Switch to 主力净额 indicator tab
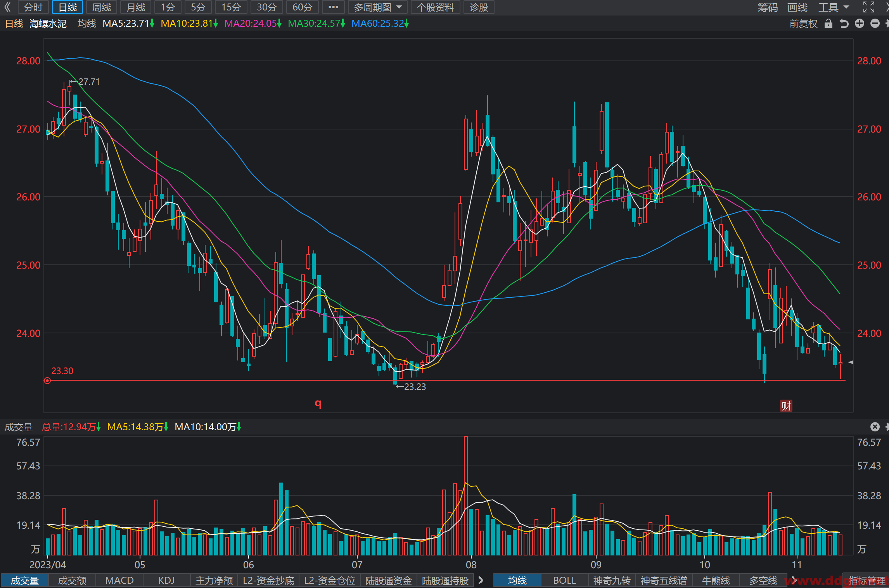The height and width of the screenshot is (588, 889). point(214,580)
